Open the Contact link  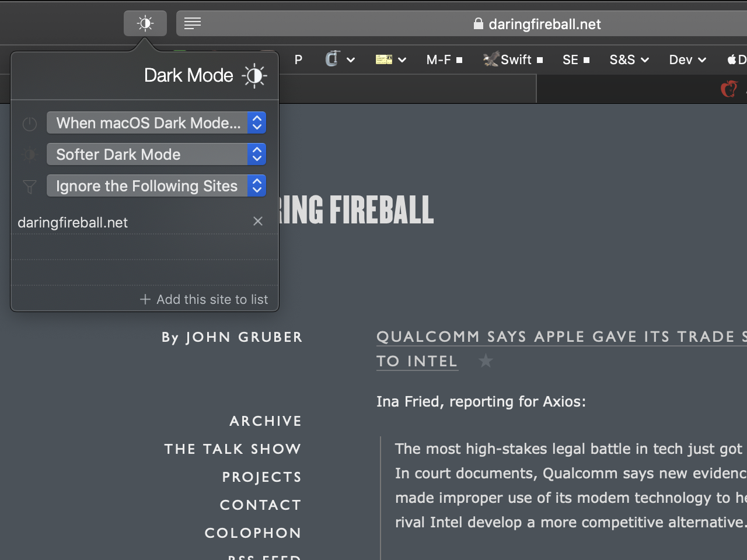[261, 505]
